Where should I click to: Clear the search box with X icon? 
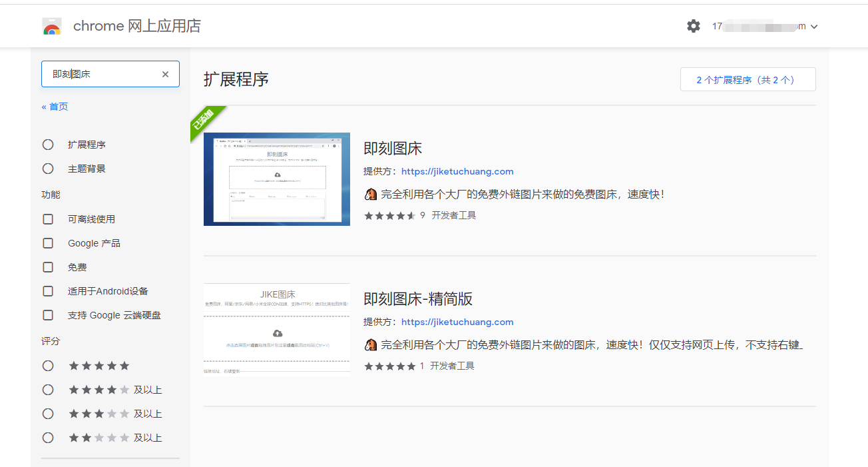166,74
